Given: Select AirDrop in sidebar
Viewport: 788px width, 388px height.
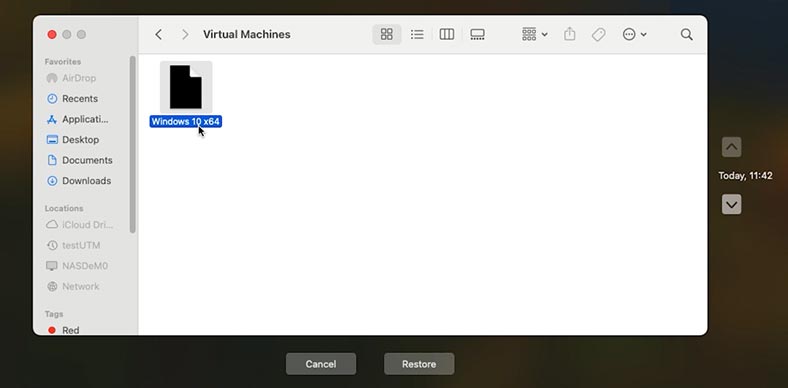Looking at the screenshot, I should point(71,78).
